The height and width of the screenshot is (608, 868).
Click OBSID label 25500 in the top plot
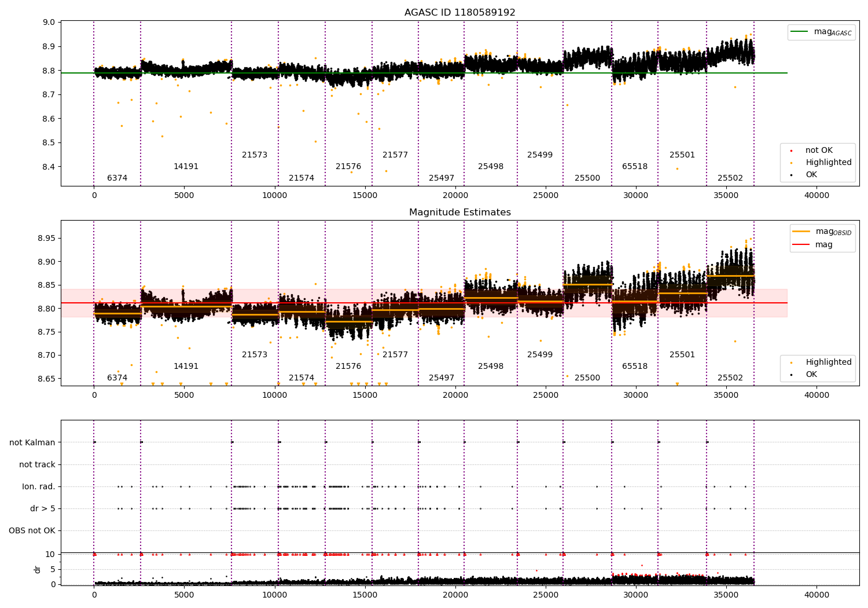tap(587, 178)
